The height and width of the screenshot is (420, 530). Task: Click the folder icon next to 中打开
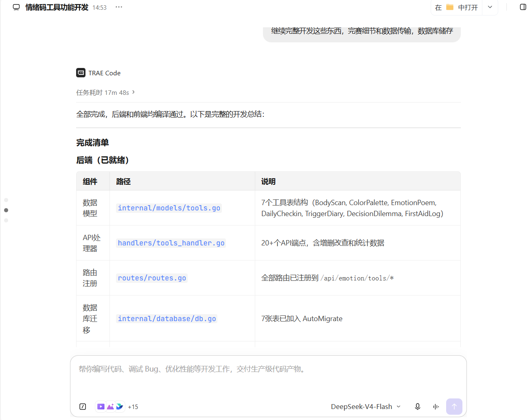pyautogui.click(x=450, y=7)
